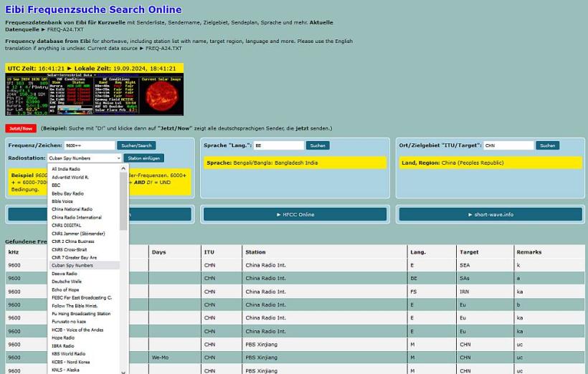Screen dimensions: 588x374
Task: Select IBRA Radio from station list
Action: coord(85,346)
